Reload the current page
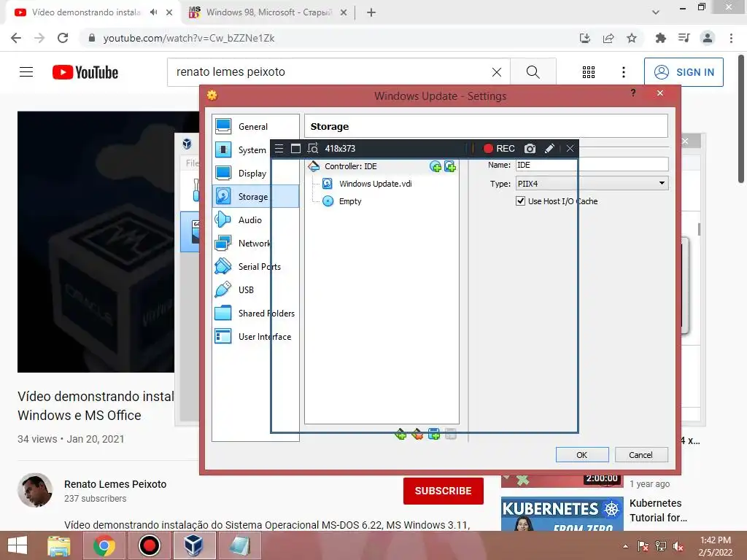The width and height of the screenshot is (747, 560). 63,38
